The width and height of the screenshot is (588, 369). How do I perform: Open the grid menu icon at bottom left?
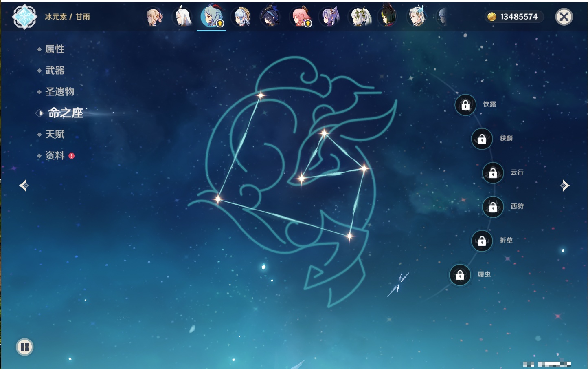coord(24,347)
